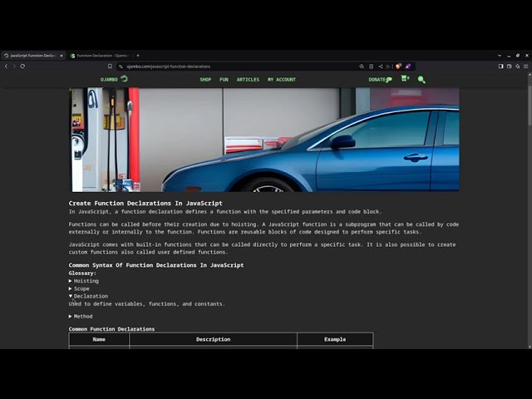Click the Donate link with hand icon
Viewport: 532px width, 399px height.
[x=380, y=80]
